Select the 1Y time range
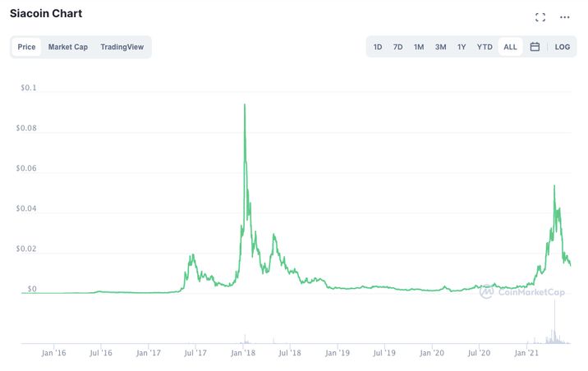 [462, 47]
